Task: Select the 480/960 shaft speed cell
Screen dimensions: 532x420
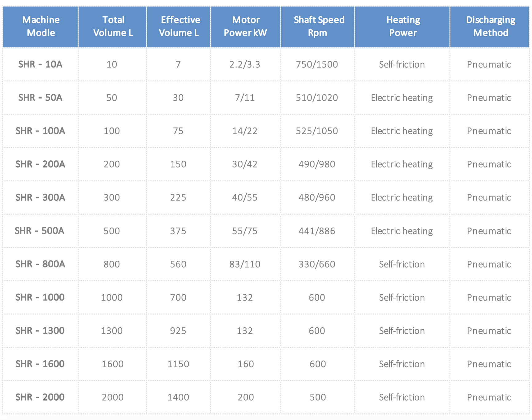Action: (317, 197)
